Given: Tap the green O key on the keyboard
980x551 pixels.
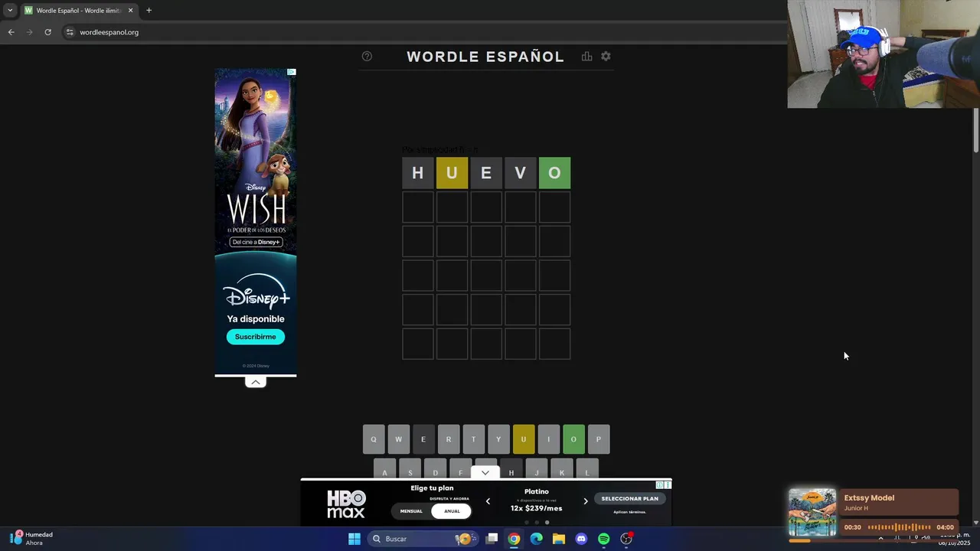Looking at the screenshot, I should click(573, 439).
